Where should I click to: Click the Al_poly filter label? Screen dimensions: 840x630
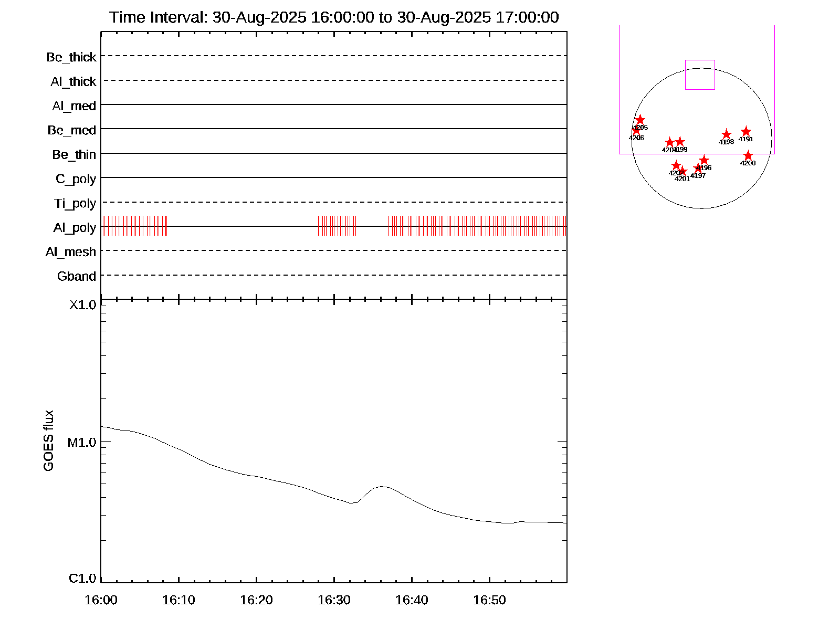click(75, 227)
